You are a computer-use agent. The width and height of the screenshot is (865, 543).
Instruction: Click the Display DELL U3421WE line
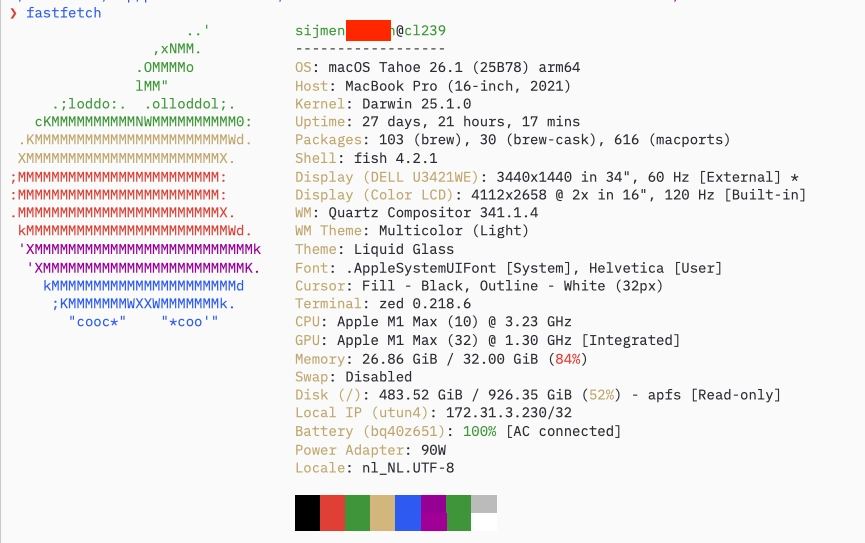[547, 177]
